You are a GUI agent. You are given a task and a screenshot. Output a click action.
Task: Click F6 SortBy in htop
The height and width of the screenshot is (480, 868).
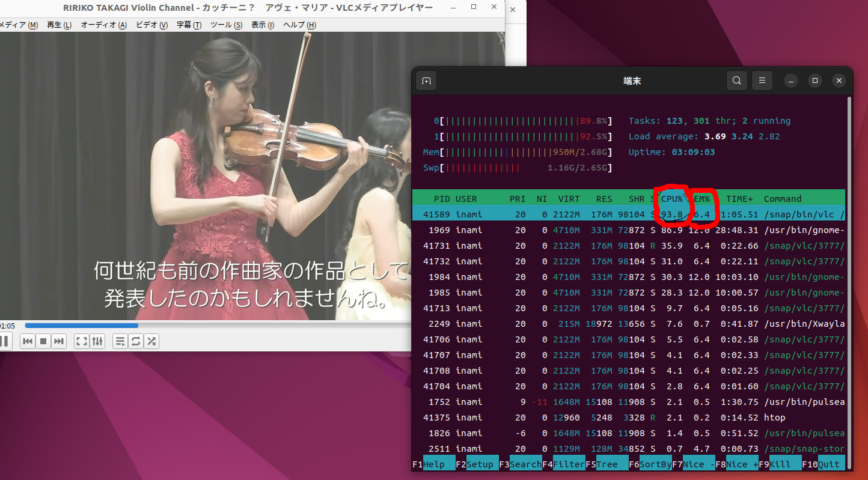(650, 464)
